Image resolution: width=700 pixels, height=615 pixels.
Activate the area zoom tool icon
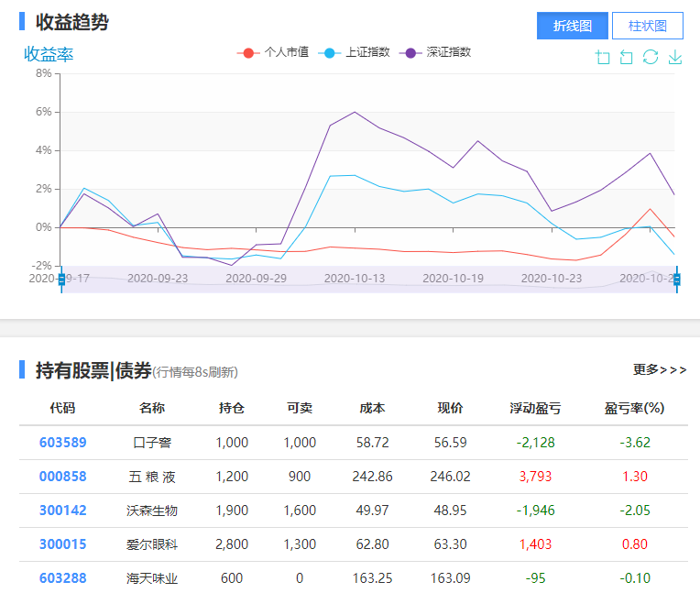[x=603, y=58]
